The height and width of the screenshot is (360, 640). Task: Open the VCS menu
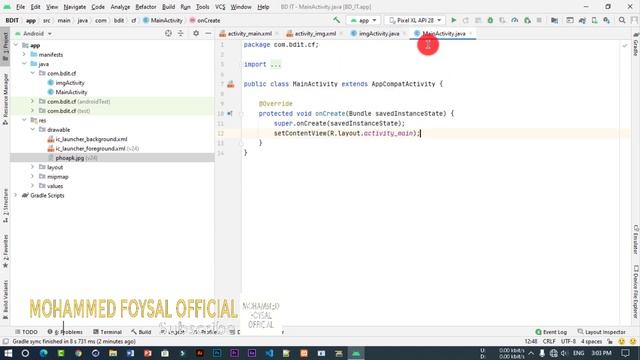(x=220, y=7)
